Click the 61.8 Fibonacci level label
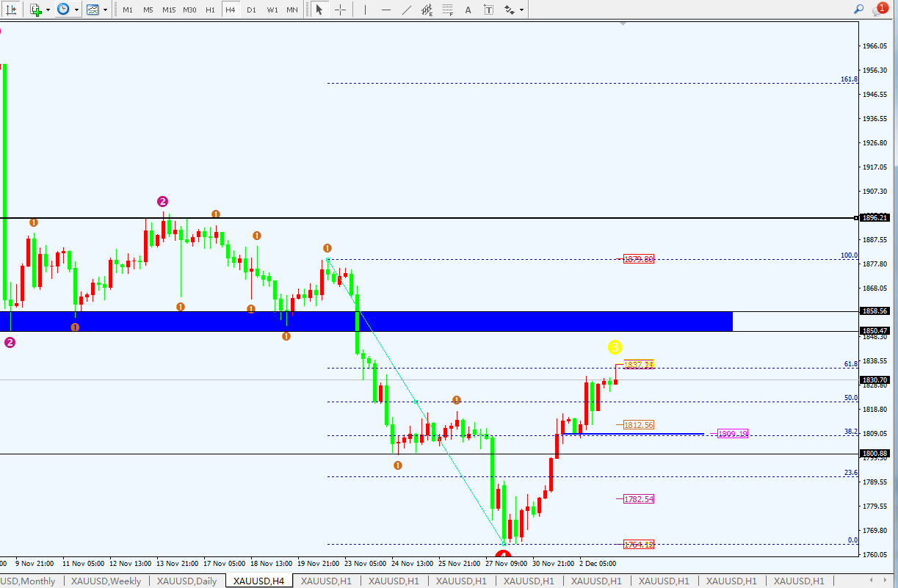The height and width of the screenshot is (588, 898). 851,363
